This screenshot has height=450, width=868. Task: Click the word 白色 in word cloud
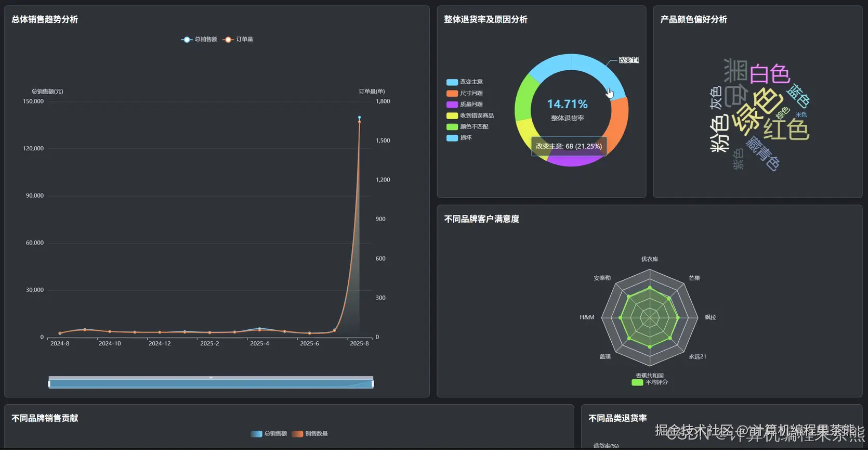click(x=770, y=74)
